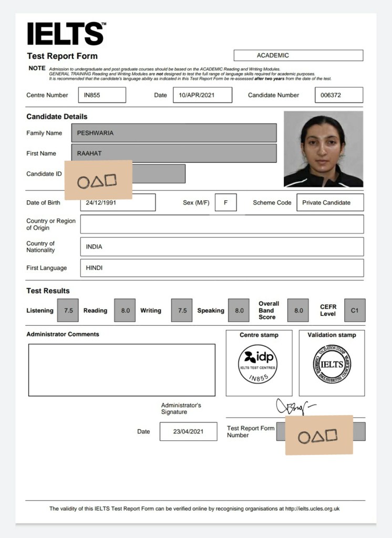
Task: Select the ACADEMIC module box
Action: pos(298,55)
